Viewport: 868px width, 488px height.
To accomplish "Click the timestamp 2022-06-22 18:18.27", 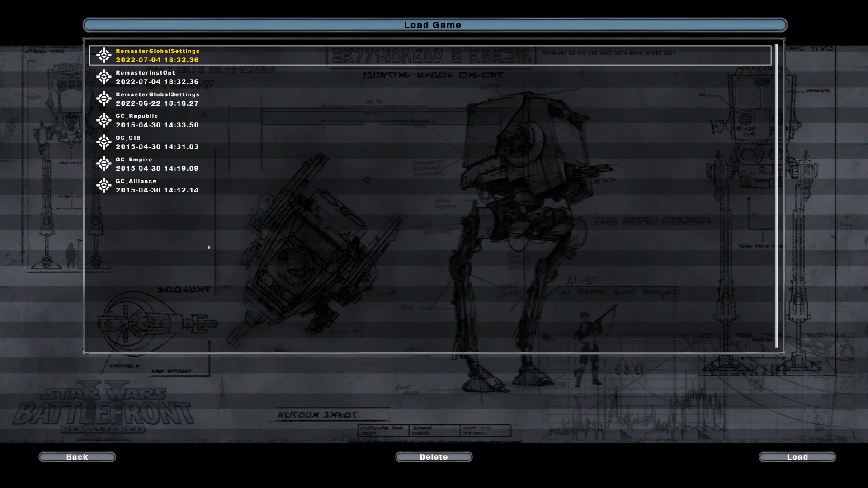I will 157,103.
